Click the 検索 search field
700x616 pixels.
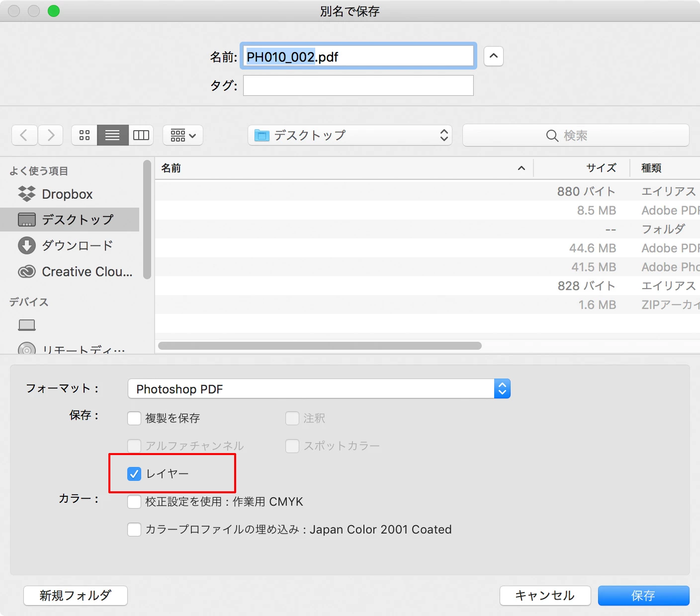(576, 135)
